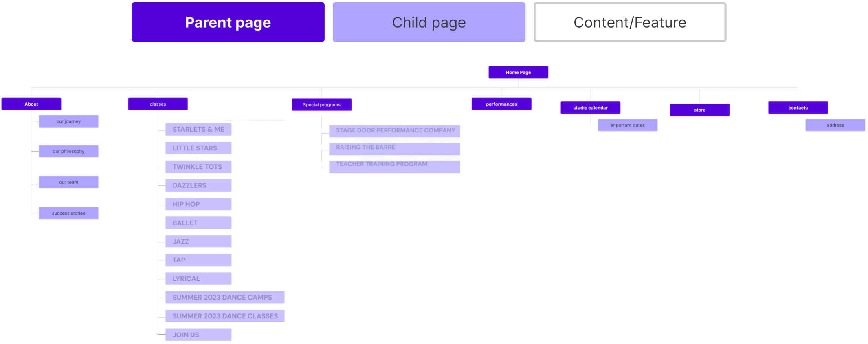Select the Special programs node
This screenshot has height=344, width=868.
pyautogui.click(x=321, y=104)
